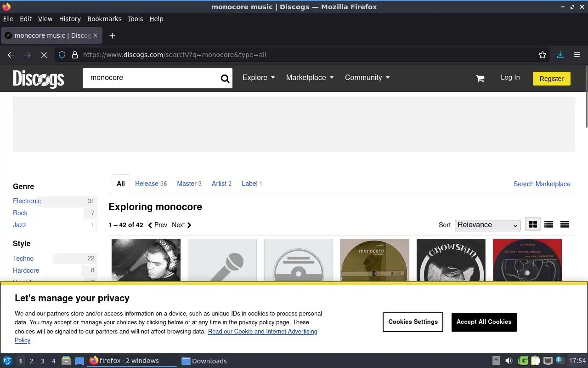
Task: Close the monocore music tab
Action: point(95,35)
